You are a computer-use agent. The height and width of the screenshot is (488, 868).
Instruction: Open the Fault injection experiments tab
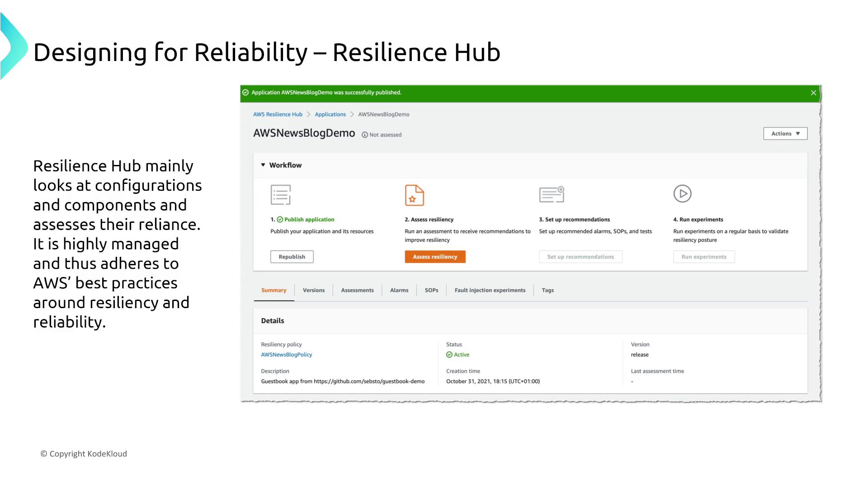(490, 290)
